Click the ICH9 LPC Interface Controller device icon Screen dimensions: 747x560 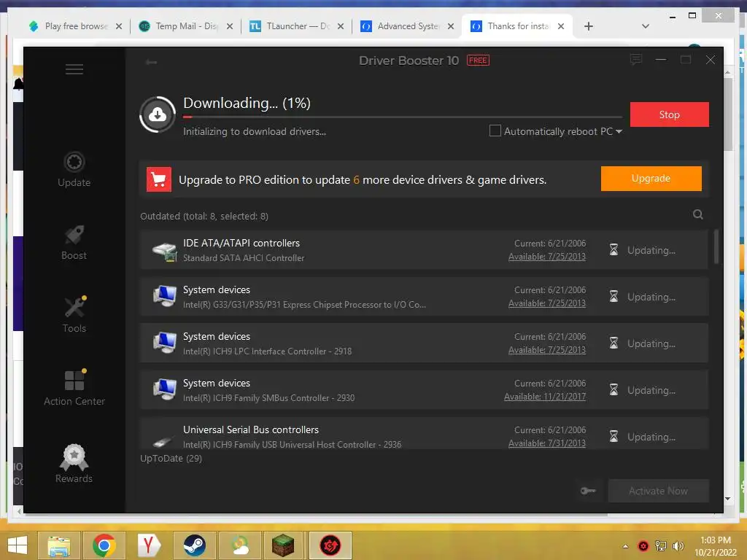(x=165, y=343)
